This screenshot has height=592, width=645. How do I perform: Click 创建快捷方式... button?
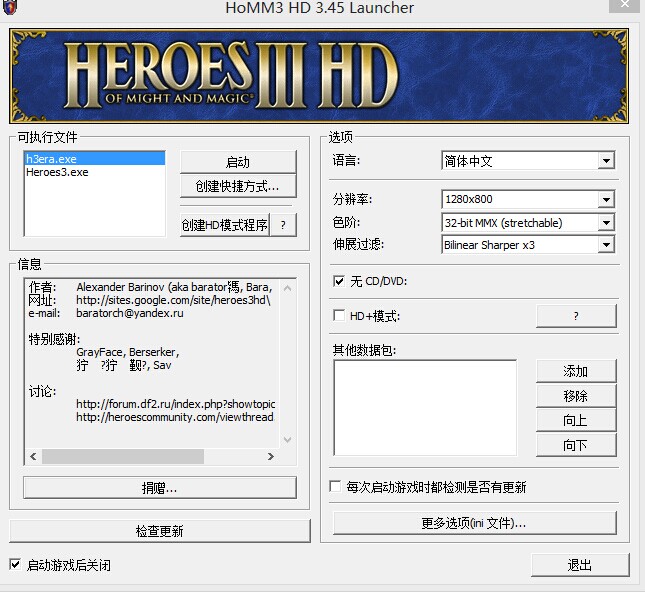click(x=238, y=186)
